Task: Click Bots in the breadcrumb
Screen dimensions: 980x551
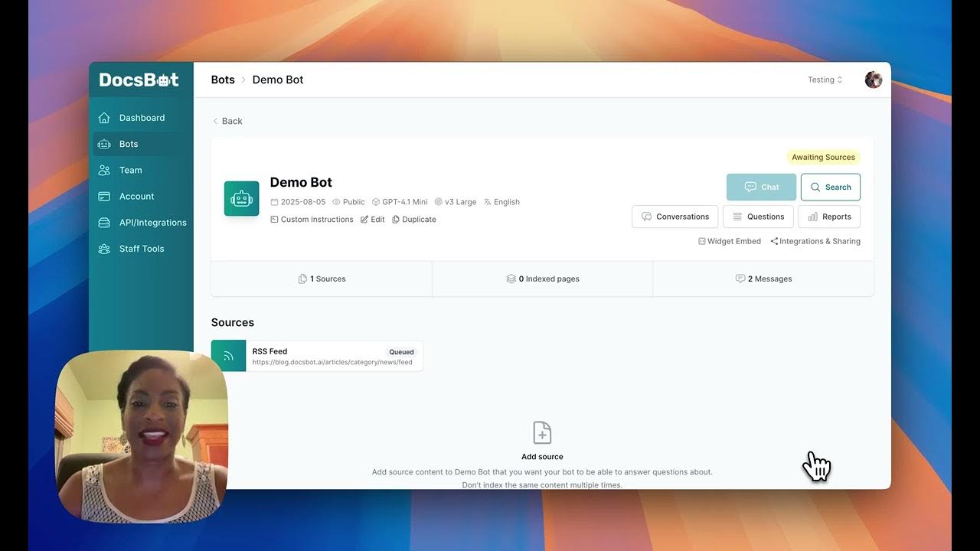Action: [223, 80]
